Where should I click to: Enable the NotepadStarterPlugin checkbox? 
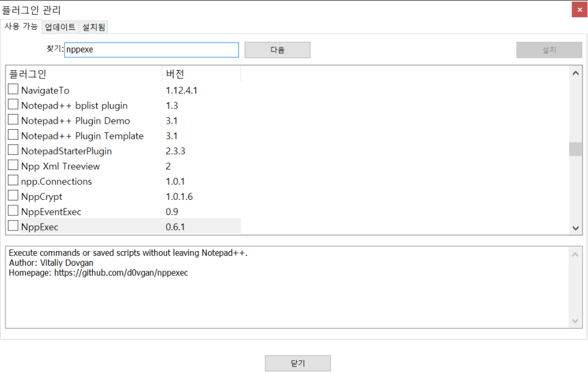13,150
